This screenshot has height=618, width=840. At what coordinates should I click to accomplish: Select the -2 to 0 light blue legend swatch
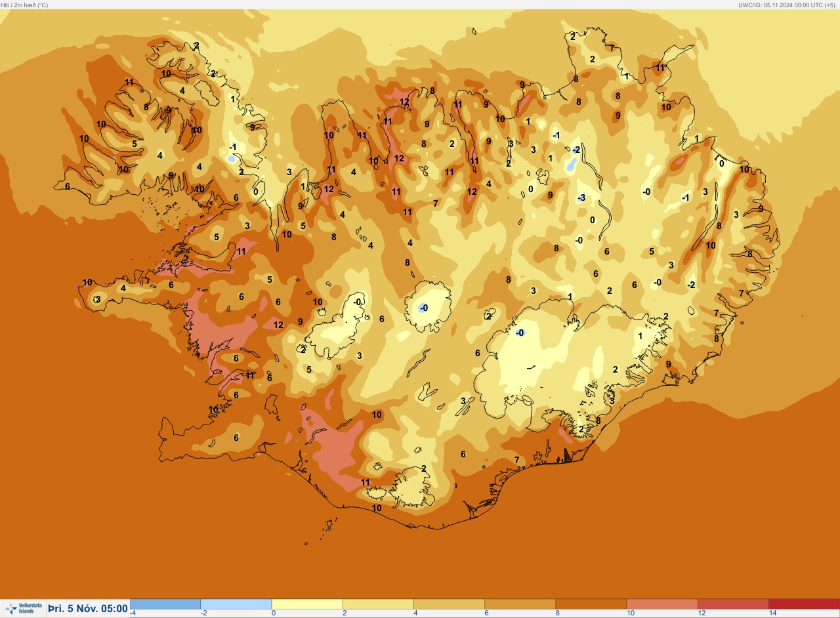click(x=236, y=604)
